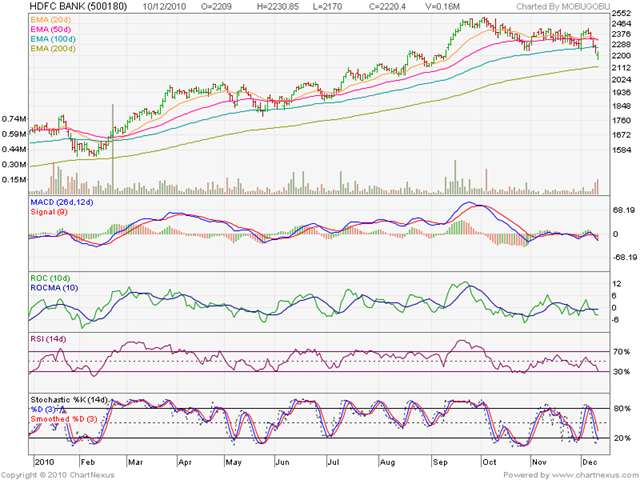Viewport: 640px width, 480px height.
Task: Click the Smoothed %D (3) legend label
Action: point(64,419)
